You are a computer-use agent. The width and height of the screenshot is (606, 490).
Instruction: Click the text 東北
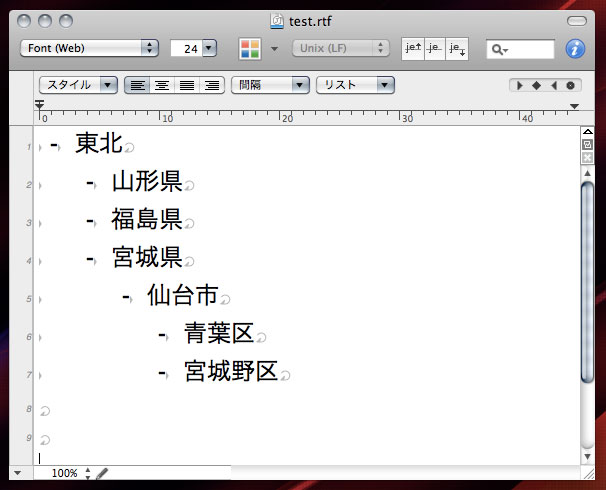[99, 143]
